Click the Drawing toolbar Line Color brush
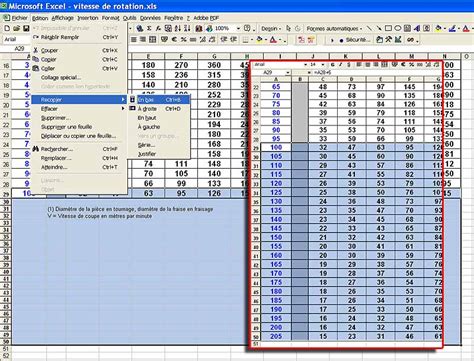This screenshot has width=474, height=361. coord(452,29)
